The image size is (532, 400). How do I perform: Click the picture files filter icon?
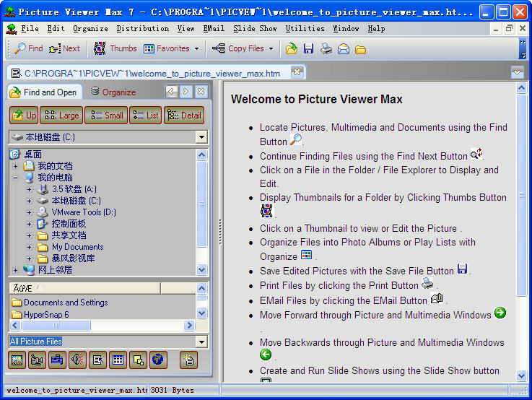(17, 360)
